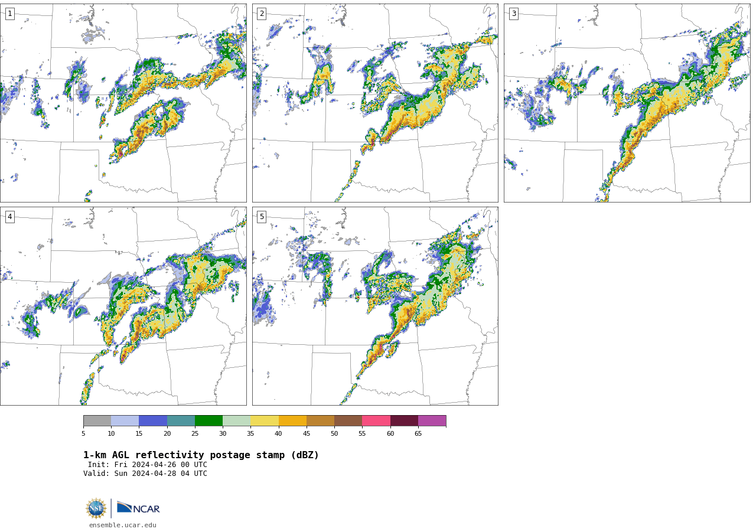756x532 pixels.
Task: Click the maroon 60-65 dBZ swatch
Action: (x=404, y=421)
